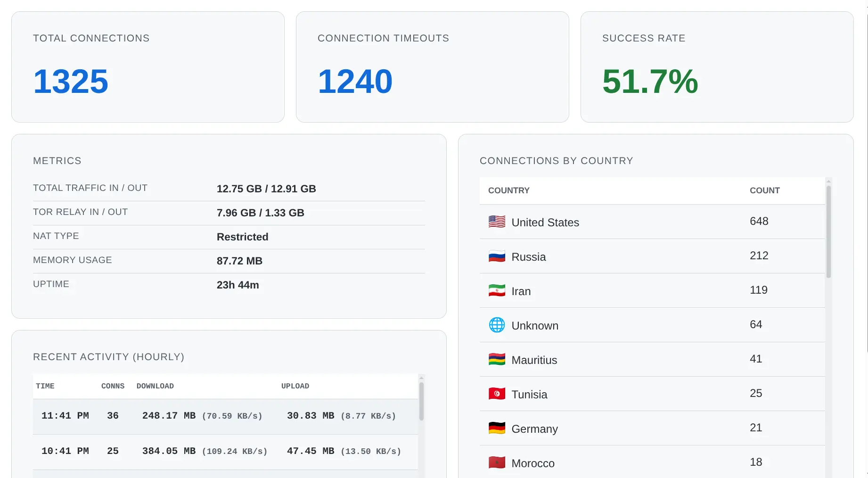Select the total connections value 1325
868x478 pixels.
[71, 81]
